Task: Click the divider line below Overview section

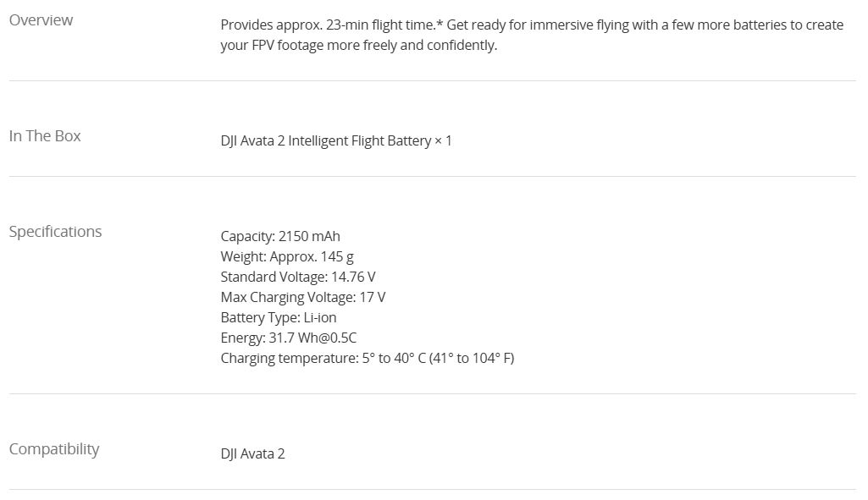Action: (432, 81)
